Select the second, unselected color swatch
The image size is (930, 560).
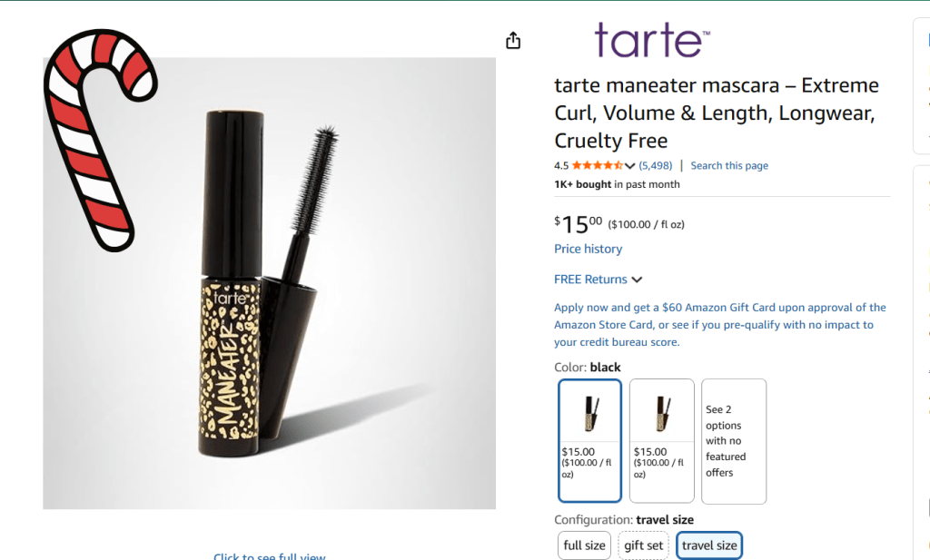pos(661,440)
